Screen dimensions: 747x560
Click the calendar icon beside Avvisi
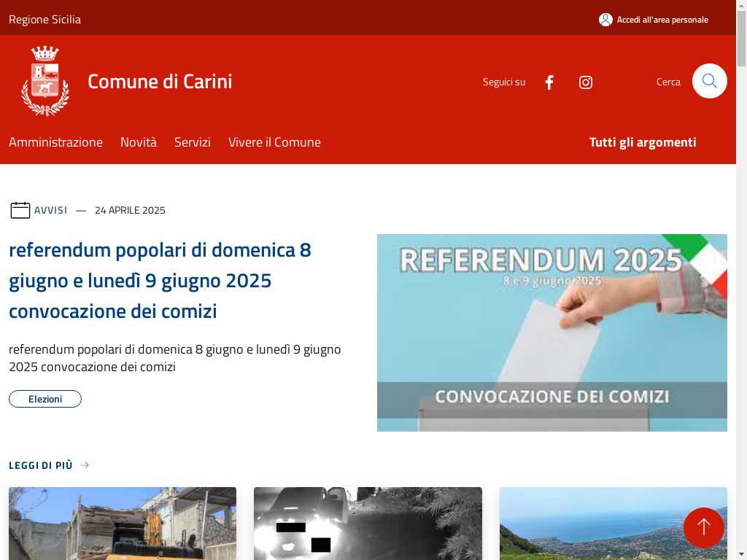coord(20,210)
